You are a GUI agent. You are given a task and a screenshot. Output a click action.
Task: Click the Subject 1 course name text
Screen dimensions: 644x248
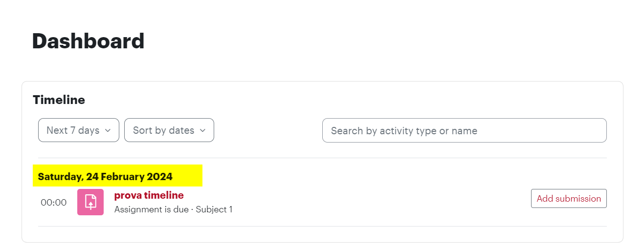tap(214, 209)
